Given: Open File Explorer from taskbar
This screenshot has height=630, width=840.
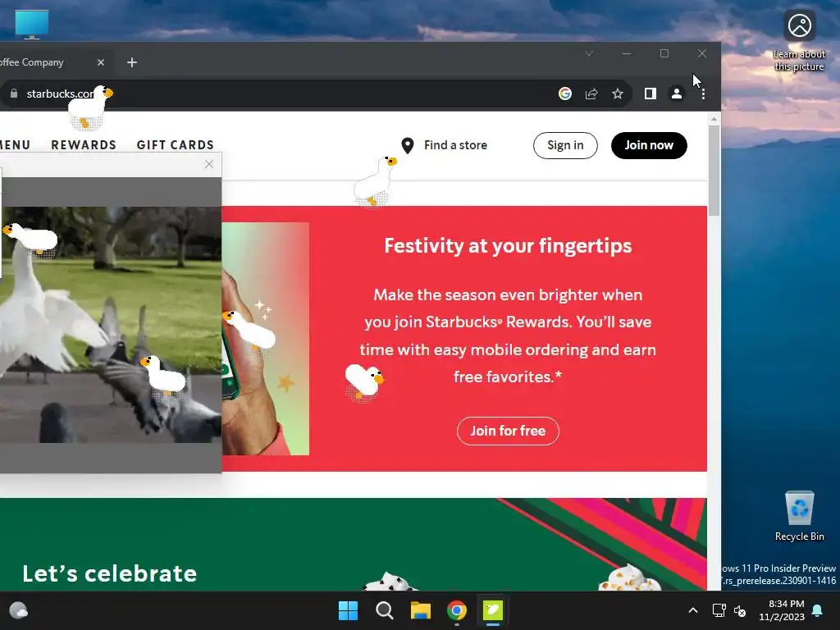Looking at the screenshot, I should 421,610.
